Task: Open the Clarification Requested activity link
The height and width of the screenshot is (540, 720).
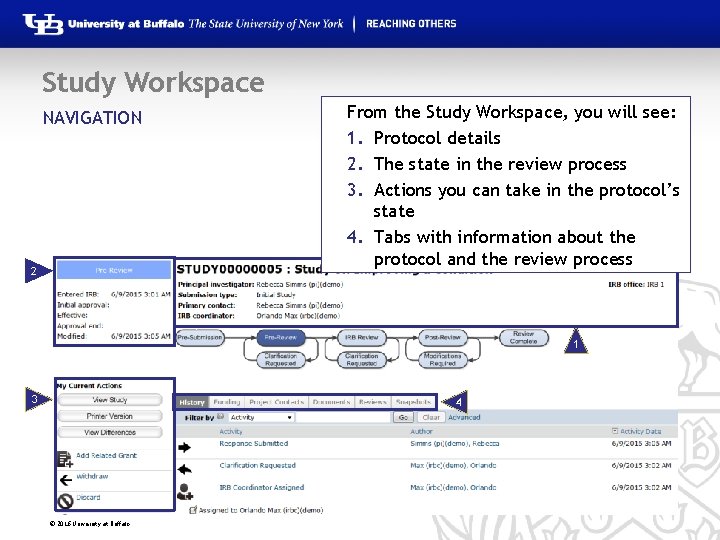Action: click(257, 465)
